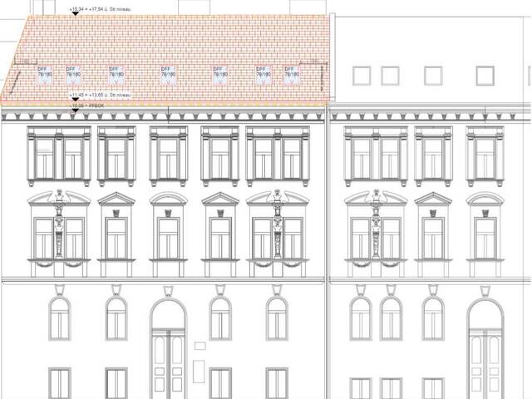Screen dimensions: 532x399
Task: Select the ridge height label "+17,54 ü. Str.niveau"
Action: 110,9
